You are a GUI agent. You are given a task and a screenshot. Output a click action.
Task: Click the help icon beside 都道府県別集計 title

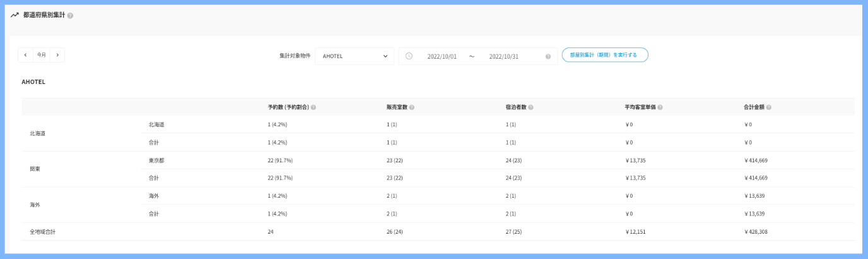pos(70,15)
